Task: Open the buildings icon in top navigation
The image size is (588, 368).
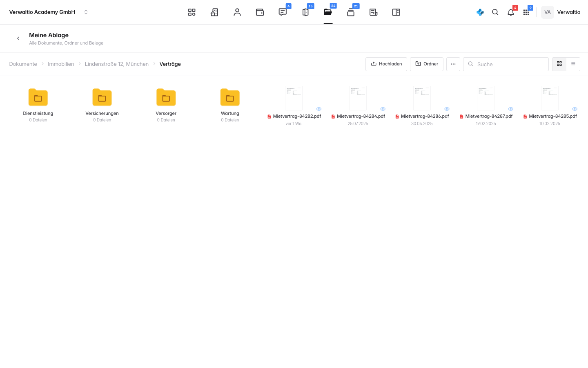Action: tap(214, 12)
